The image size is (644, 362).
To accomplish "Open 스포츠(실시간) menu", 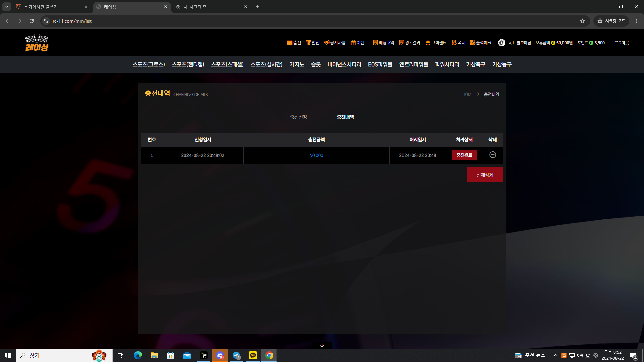I will tap(266, 64).
